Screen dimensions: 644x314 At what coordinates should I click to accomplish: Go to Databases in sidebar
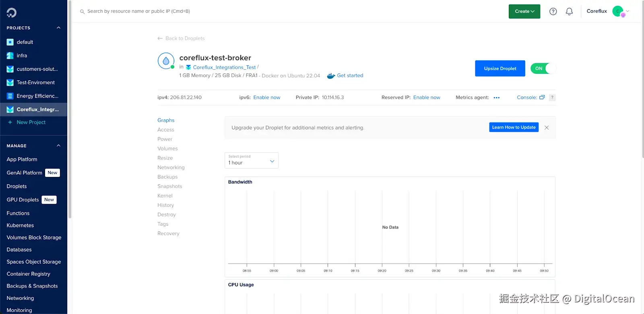[x=19, y=250]
